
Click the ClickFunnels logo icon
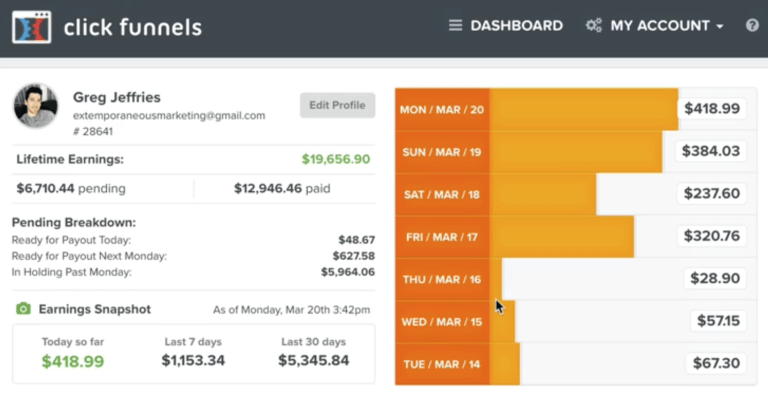pos(32,27)
